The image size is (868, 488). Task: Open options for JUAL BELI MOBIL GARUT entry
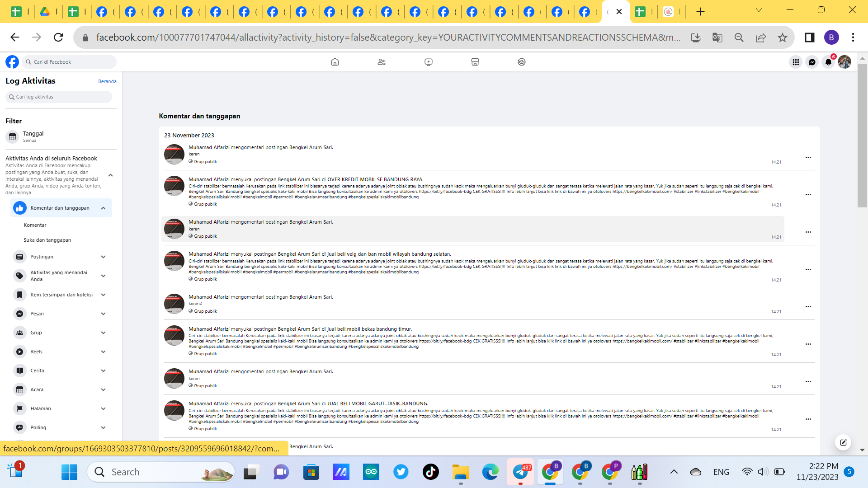point(808,419)
